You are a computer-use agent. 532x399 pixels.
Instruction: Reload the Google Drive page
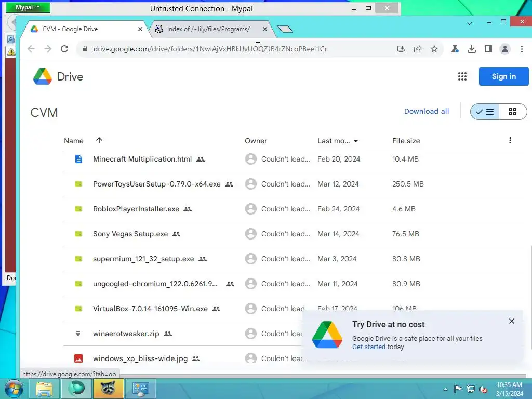[64, 49]
